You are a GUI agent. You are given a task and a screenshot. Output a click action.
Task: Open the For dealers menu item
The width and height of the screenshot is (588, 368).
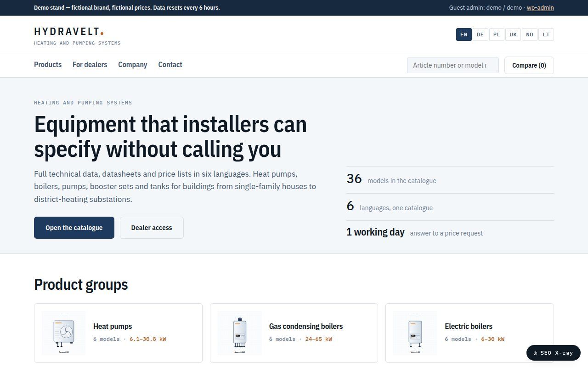(x=90, y=65)
